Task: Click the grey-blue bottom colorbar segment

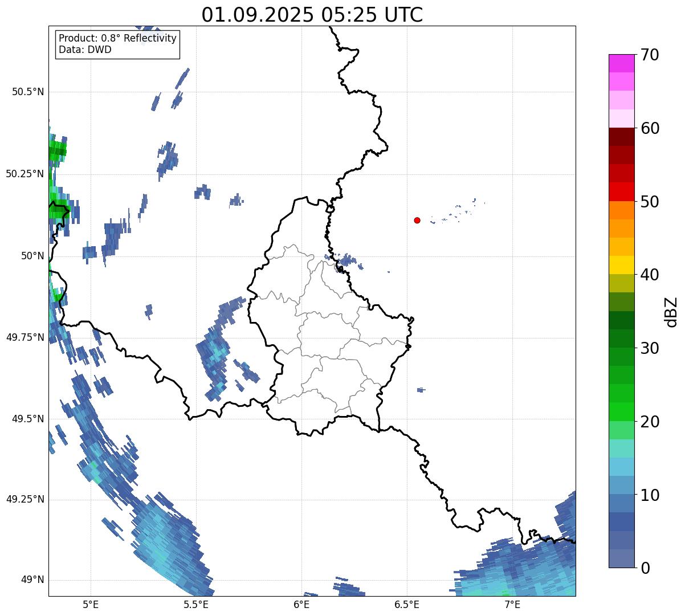Action: (621, 558)
